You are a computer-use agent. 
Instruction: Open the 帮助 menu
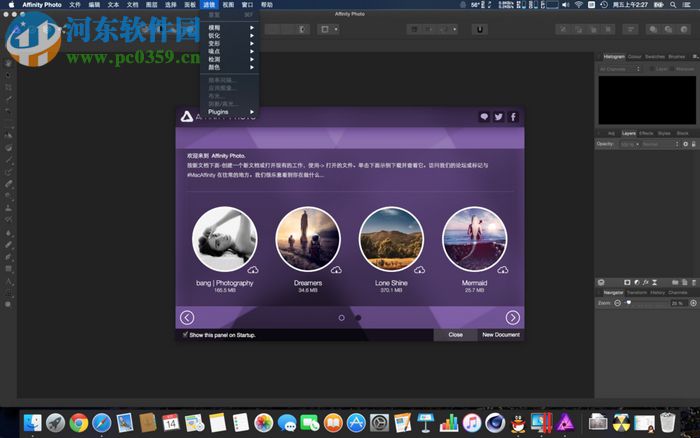point(267,4)
